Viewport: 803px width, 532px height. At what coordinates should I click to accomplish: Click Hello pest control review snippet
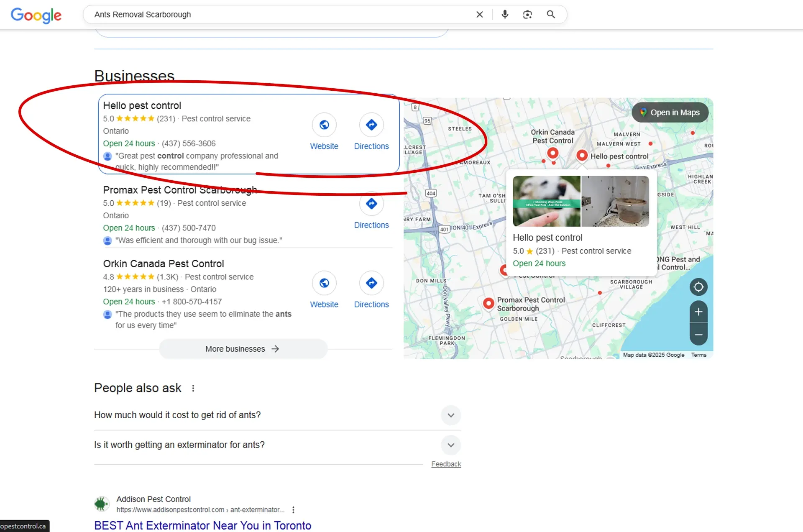click(197, 161)
